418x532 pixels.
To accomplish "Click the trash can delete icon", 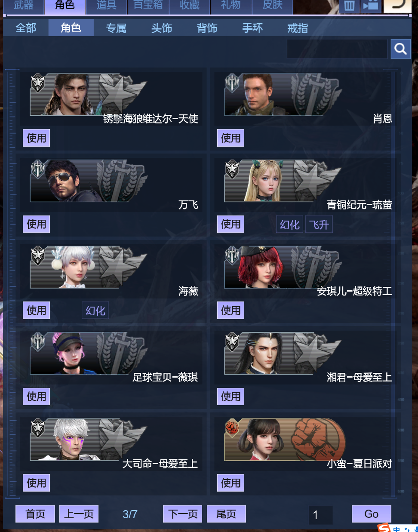I will [349, 6].
